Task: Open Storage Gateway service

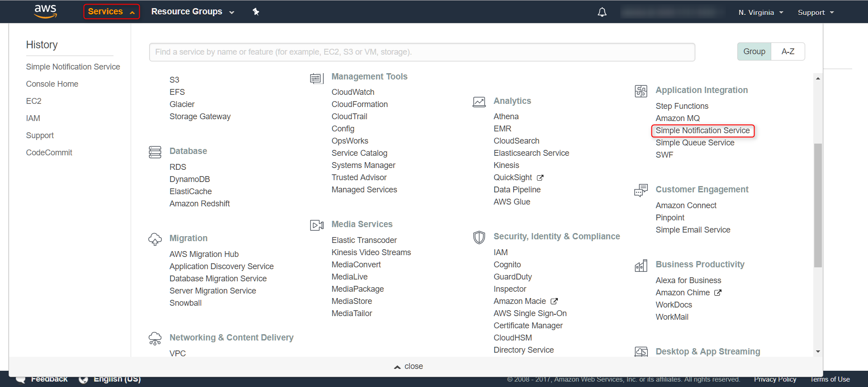Action: click(200, 117)
